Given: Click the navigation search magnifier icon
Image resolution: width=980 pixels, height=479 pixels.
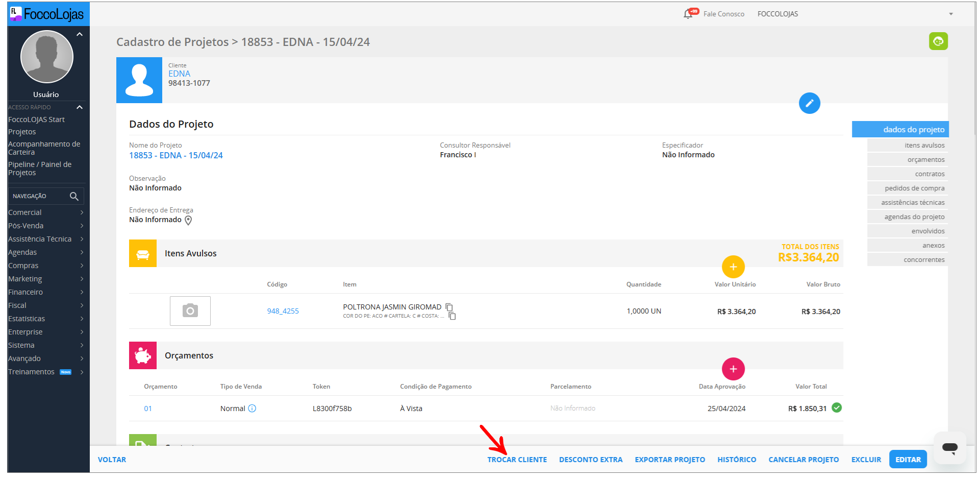Looking at the screenshot, I should pyautogui.click(x=74, y=196).
